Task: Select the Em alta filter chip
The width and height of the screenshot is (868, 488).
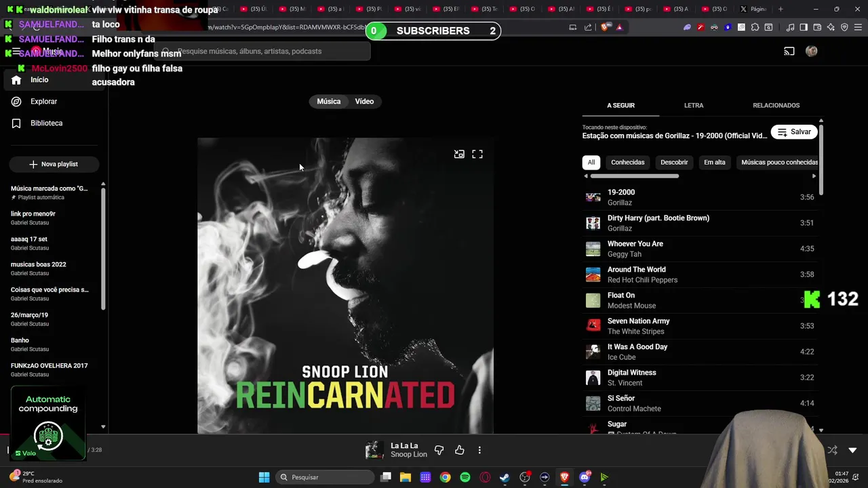Action: (x=715, y=163)
